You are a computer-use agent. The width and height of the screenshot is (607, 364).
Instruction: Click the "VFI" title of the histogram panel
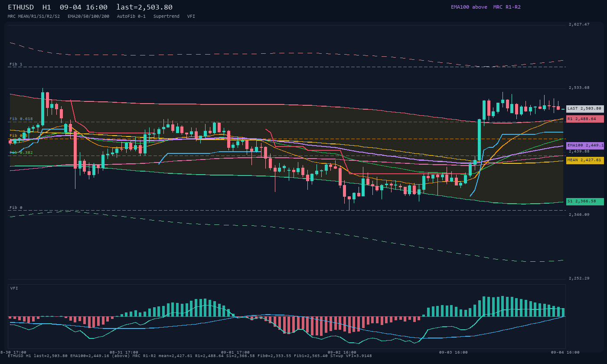point(14,288)
